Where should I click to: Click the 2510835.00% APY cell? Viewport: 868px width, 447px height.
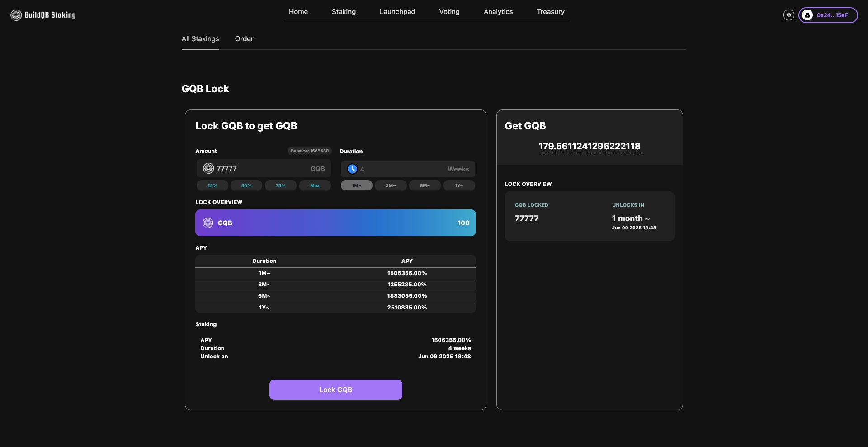pos(407,308)
